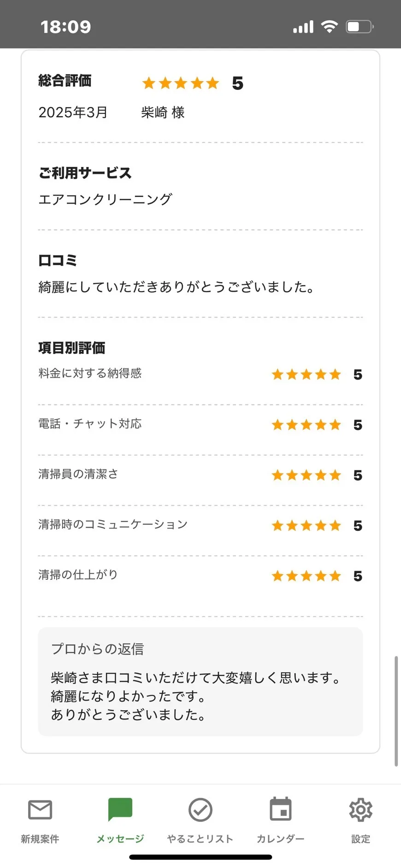Tap the 電話・チャット対応 star rating

306,425
